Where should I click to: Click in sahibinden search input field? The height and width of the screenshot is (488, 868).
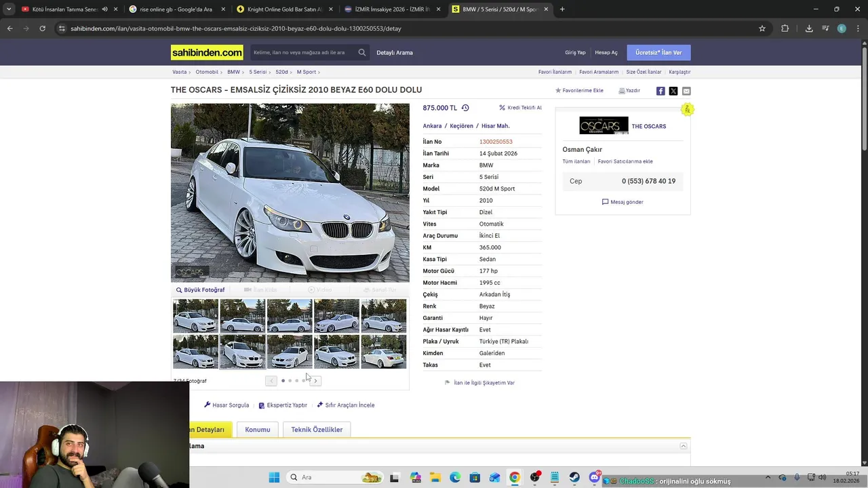(302, 52)
